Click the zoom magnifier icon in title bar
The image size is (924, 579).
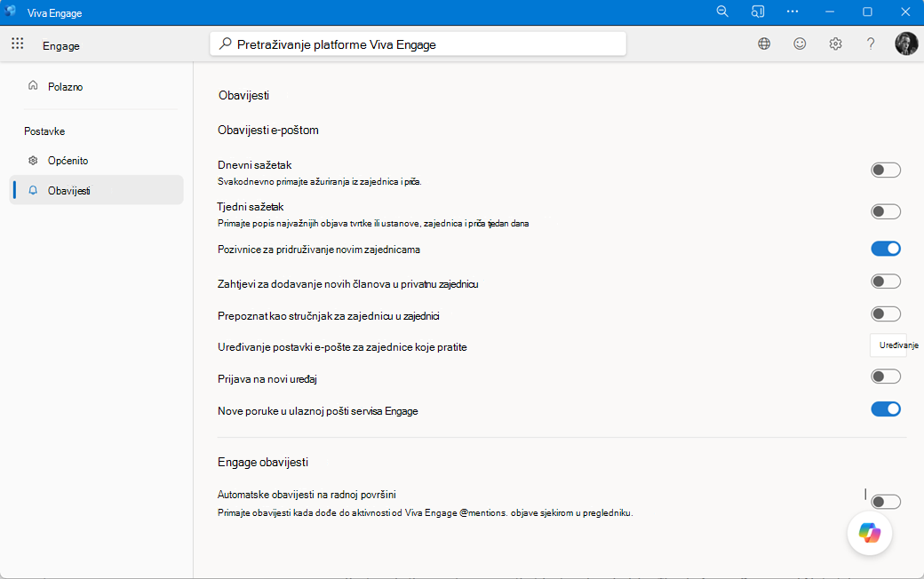point(722,12)
